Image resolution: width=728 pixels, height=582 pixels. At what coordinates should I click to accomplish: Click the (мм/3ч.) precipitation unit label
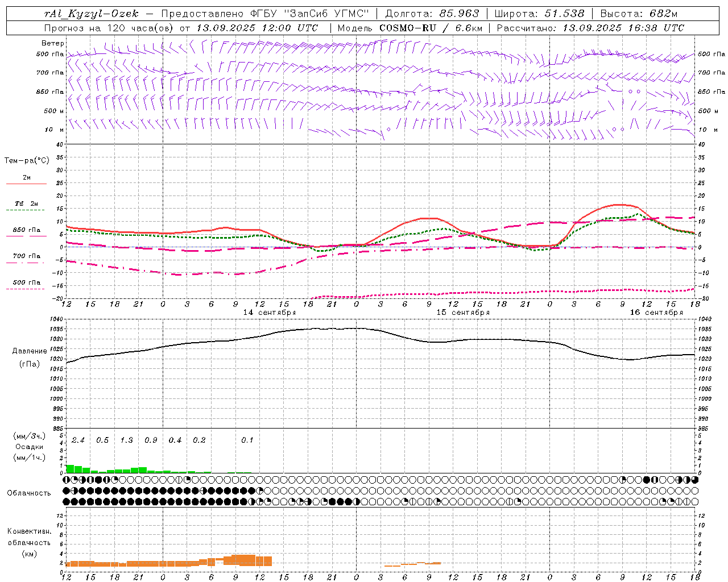[x=30, y=436]
